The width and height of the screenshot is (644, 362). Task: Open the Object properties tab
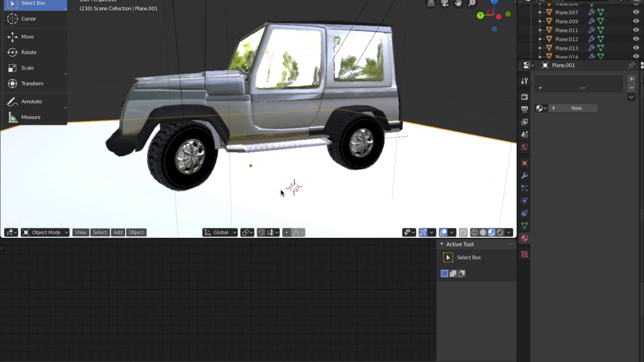pos(524,163)
